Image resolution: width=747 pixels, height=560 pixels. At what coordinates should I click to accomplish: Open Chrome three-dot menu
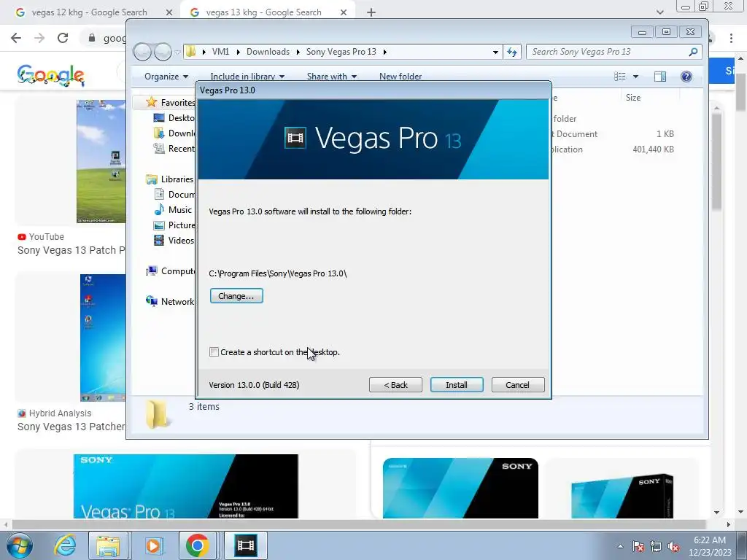[x=731, y=38]
